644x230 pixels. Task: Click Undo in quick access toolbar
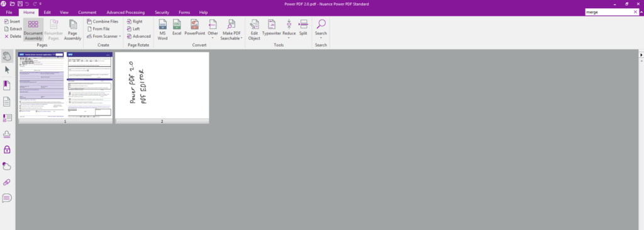(x=27, y=4)
